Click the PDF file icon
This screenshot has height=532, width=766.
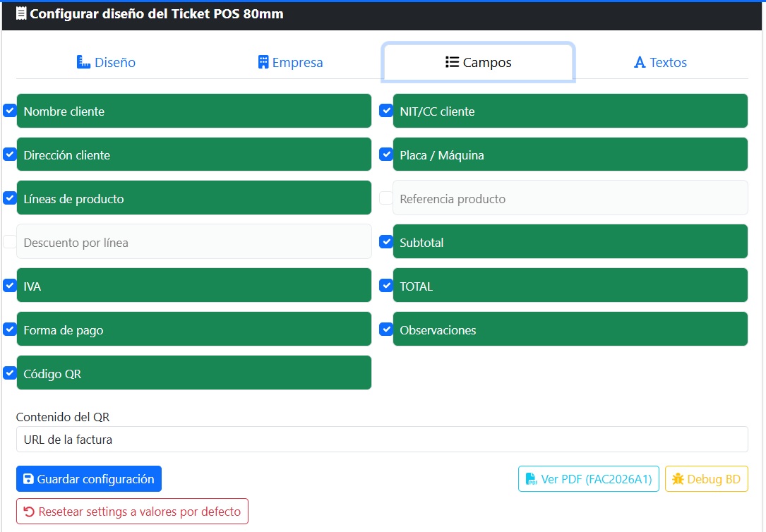point(531,480)
